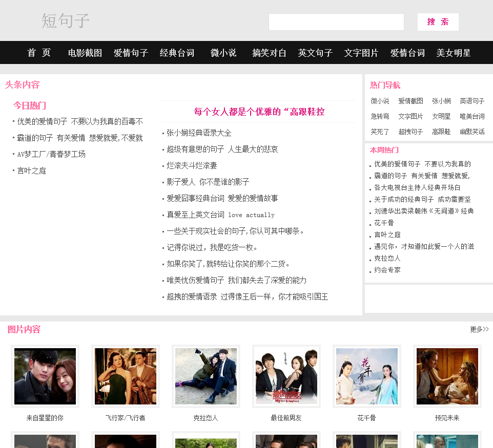
Task: Open the 爱情台词 nav item
Action: pyautogui.click(x=407, y=53)
